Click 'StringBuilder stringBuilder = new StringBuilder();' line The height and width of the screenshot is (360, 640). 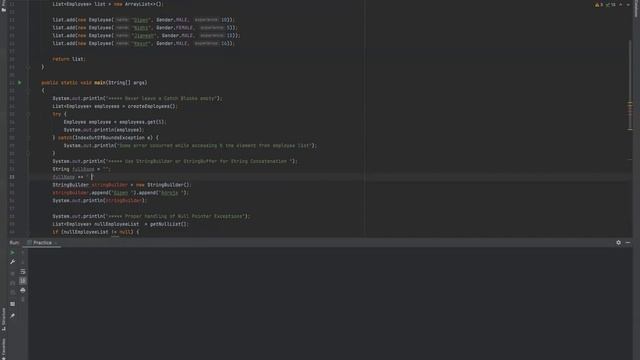click(x=121, y=185)
